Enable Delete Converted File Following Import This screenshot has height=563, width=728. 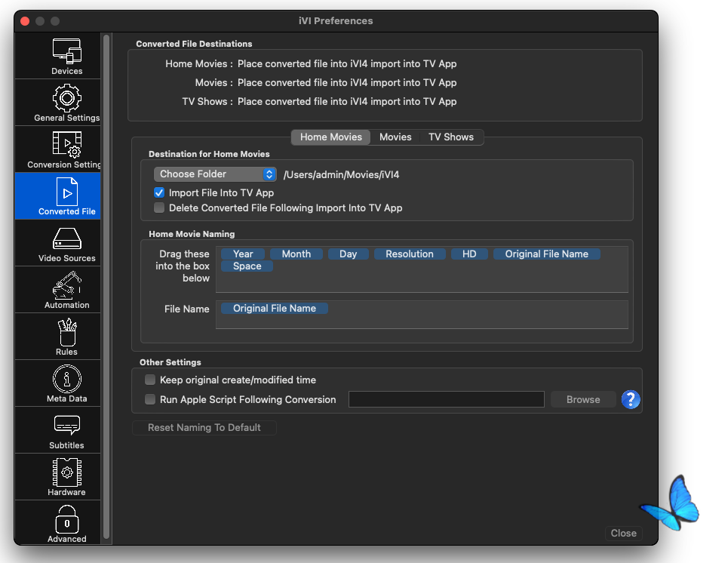pyautogui.click(x=159, y=208)
